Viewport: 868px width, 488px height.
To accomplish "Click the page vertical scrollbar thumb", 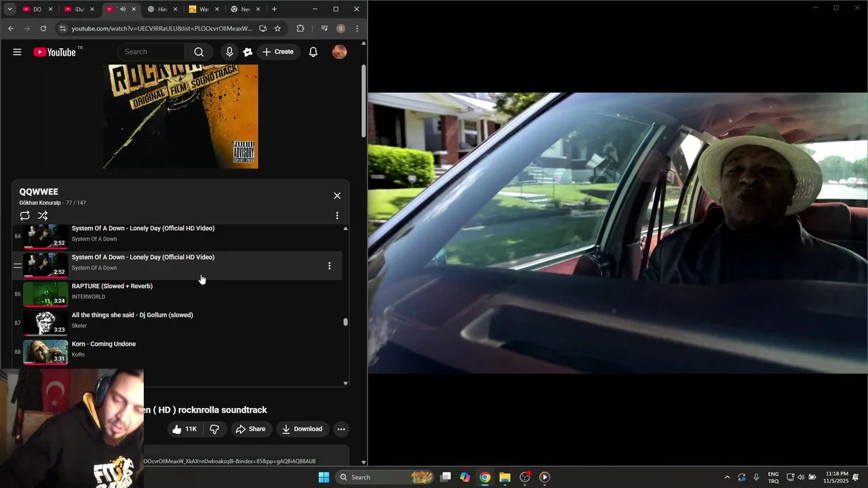I will pos(363,102).
